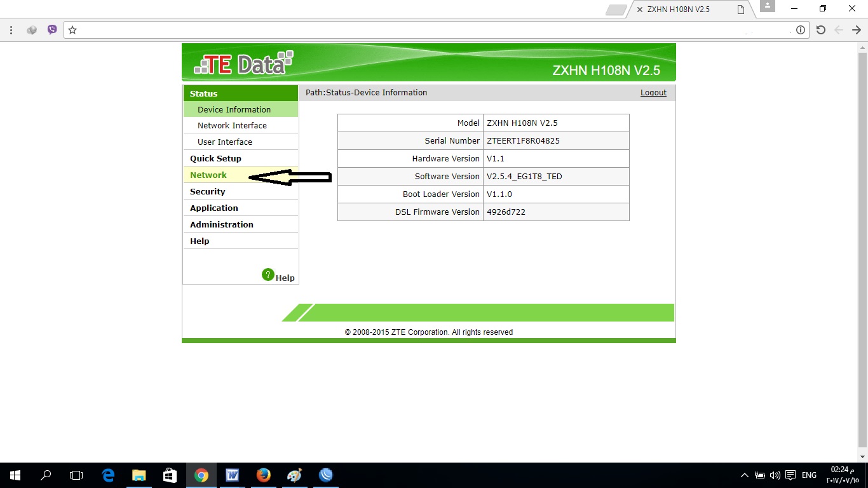Reload the page with the refresh icon
868x488 pixels.
point(821,30)
